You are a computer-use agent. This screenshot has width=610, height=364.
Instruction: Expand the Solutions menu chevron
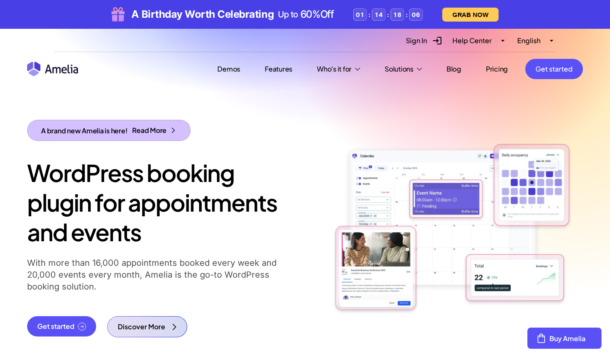coord(419,69)
